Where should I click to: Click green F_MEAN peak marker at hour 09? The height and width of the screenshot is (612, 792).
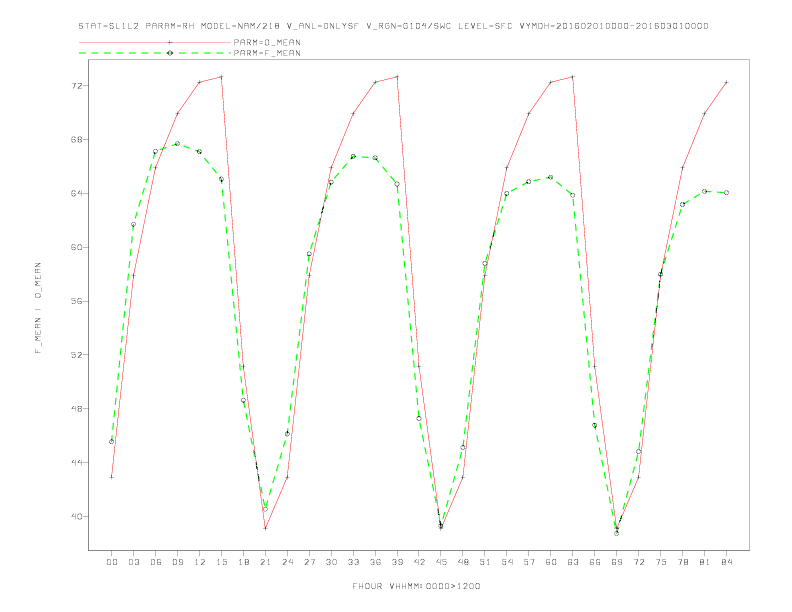pyautogui.click(x=177, y=144)
